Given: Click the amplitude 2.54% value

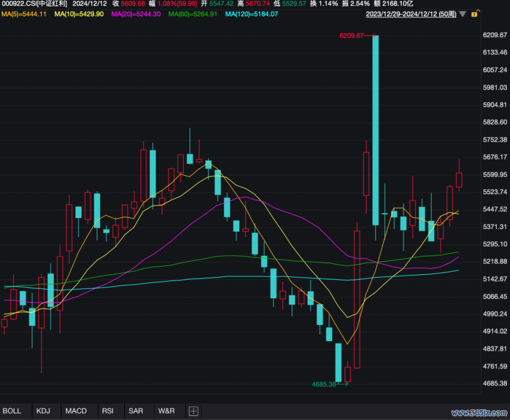Looking at the screenshot, I should (360, 4).
